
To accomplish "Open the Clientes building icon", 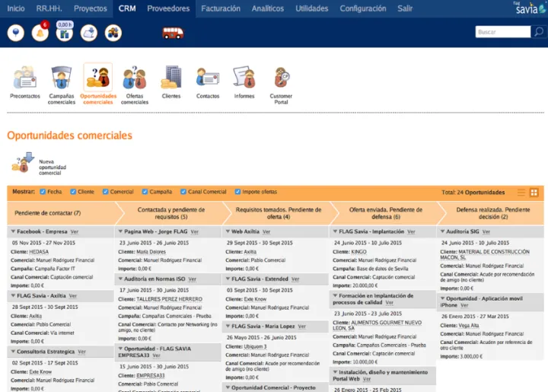I will click(x=171, y=78).
